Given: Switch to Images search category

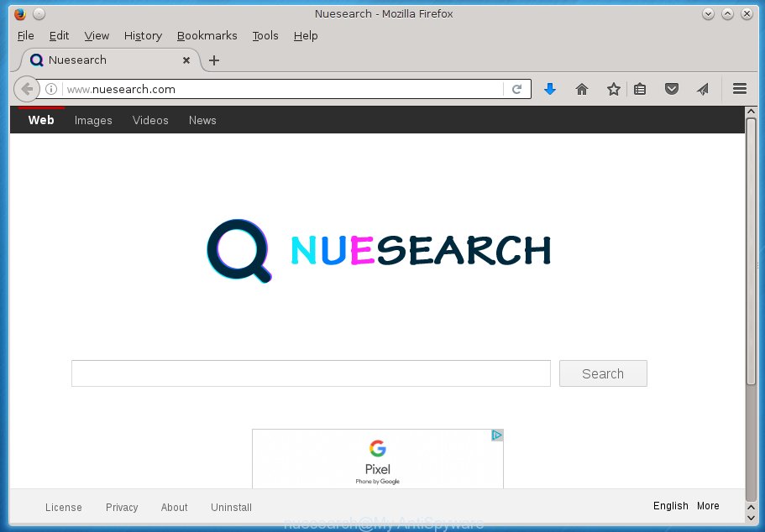Looking at the screenshot, I should pos(93,121).
